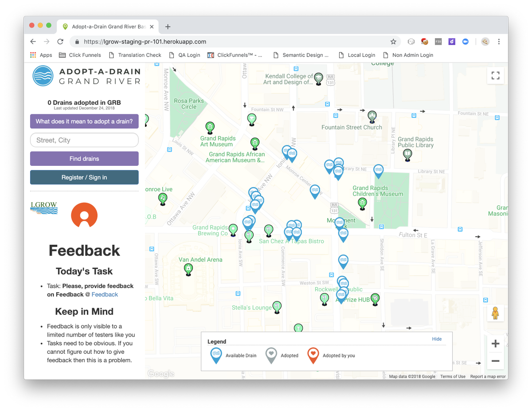Click the Grand Rapids Children's Museum marker
Image resolution: width=532 pixels, height=411 pixels.
coord(363,204)
